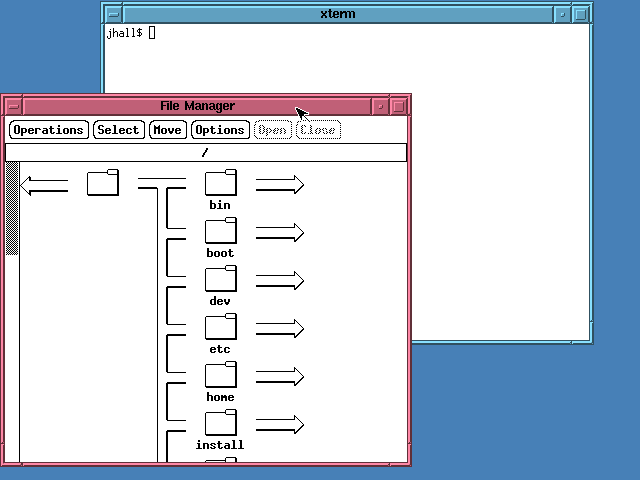
Task: Open the Operations menu
Action: point(48,130)
